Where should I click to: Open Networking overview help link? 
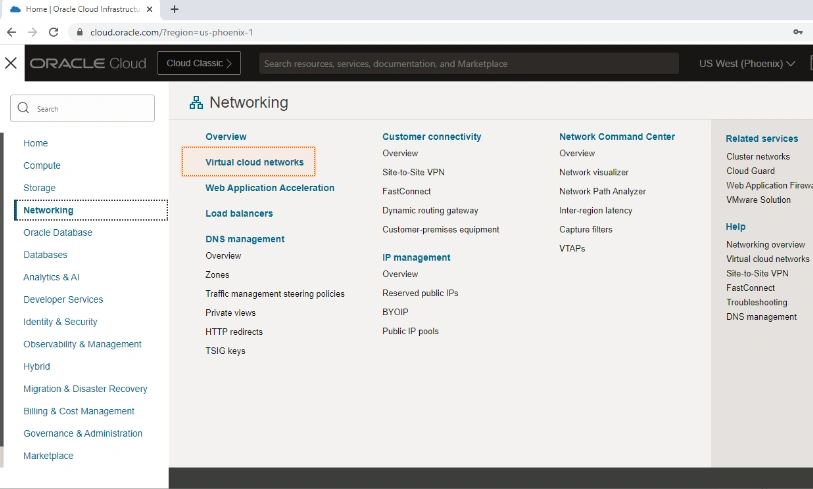pyautogui.click(x=765, y=244)
